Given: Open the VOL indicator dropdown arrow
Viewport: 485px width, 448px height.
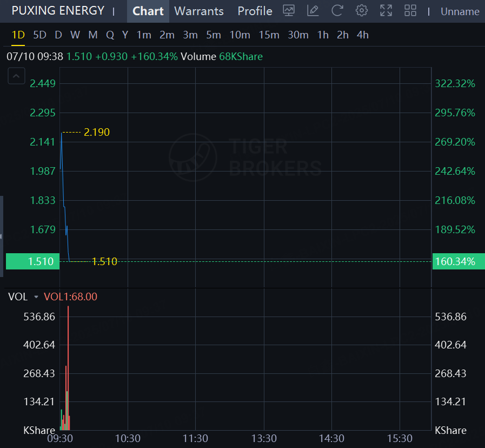Looking at the screenshot, I should 36,297.
